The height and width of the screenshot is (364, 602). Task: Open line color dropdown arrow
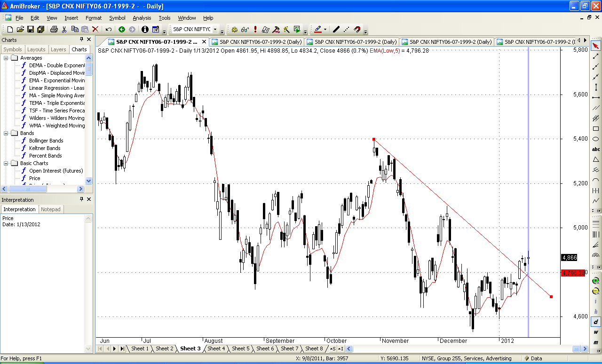325,29
